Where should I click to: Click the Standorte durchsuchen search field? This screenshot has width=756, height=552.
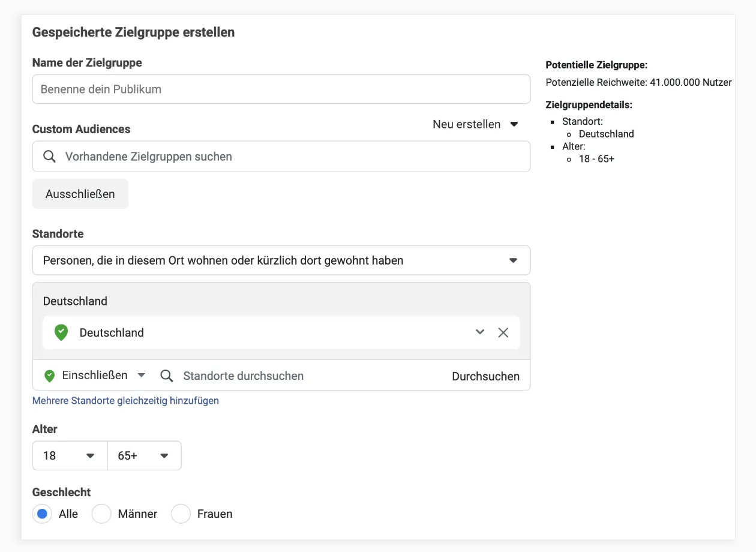tap(300, 376)
